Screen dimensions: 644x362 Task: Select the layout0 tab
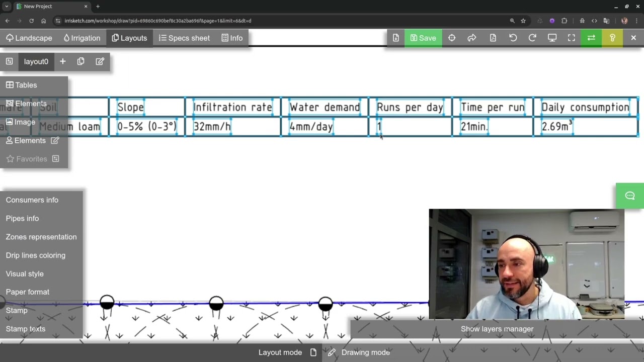[36, 61]
